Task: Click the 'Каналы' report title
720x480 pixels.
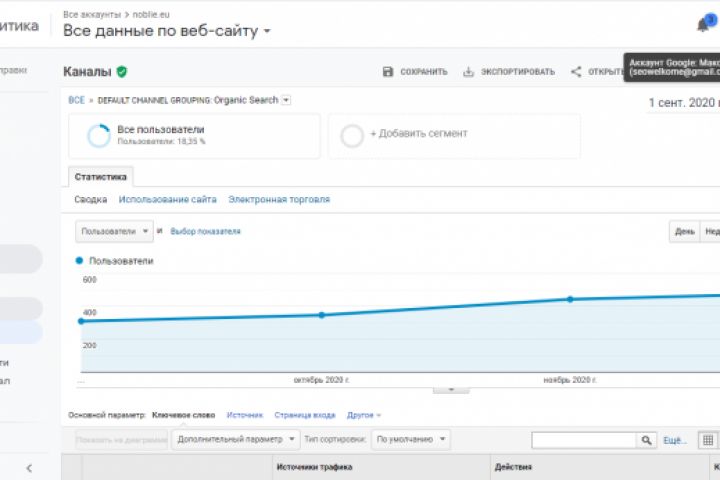Action: pyautogui.click(x=87, y=72)
